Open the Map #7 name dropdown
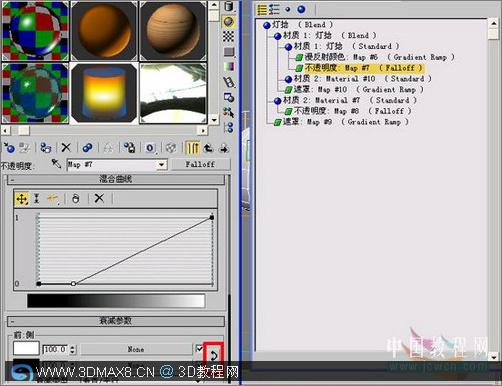Viewport: 502px width, 386px height. tap(161, 165)
